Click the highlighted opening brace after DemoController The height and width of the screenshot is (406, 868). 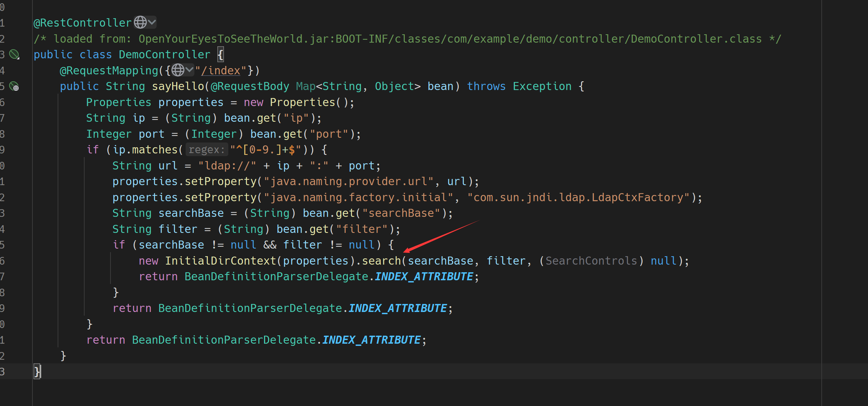[x=221, y=55]
